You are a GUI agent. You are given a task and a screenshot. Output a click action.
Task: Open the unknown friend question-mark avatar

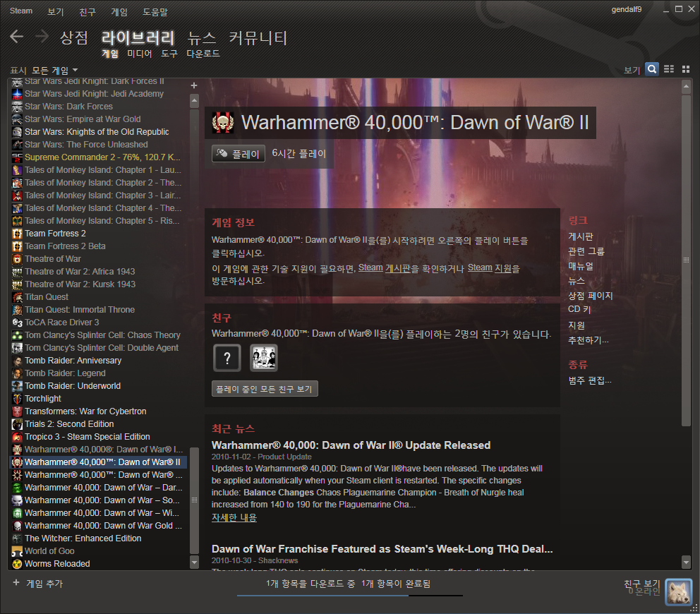[227, 358]
